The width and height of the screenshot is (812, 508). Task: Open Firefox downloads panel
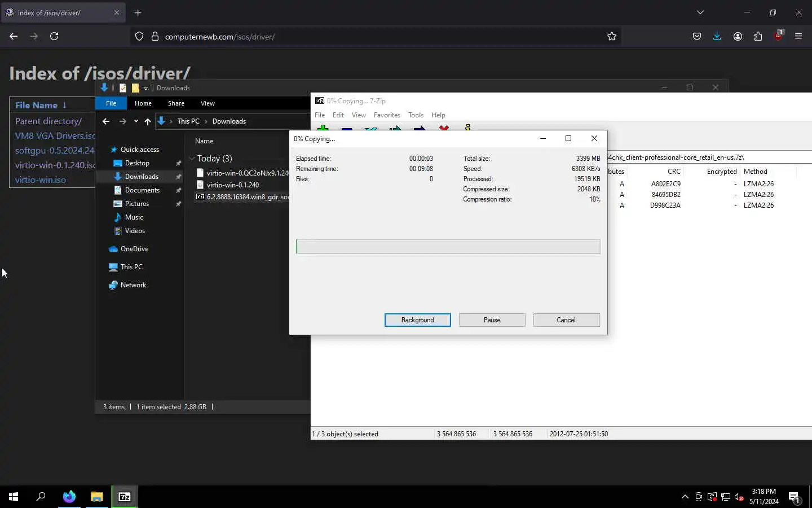(717, 36)
